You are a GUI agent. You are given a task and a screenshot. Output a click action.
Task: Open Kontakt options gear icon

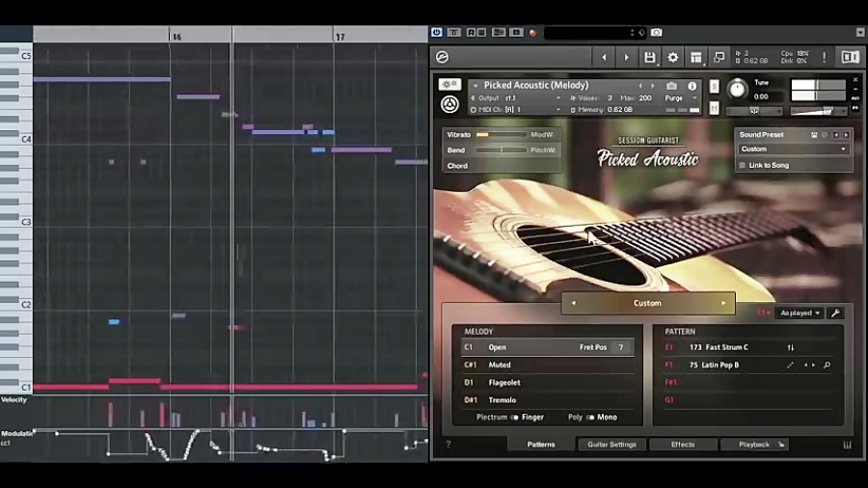(x=672, y=57)
